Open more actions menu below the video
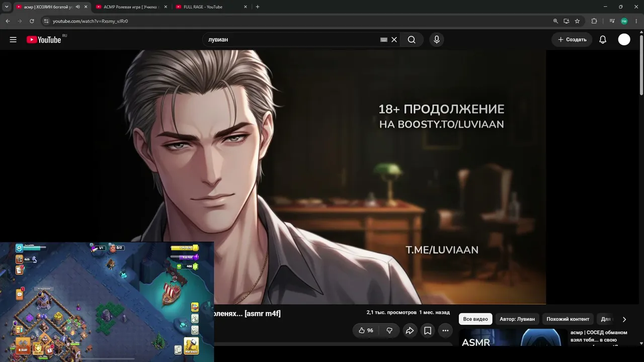The height and width of the screenshot is (362, 644). [x=445, y=330]
